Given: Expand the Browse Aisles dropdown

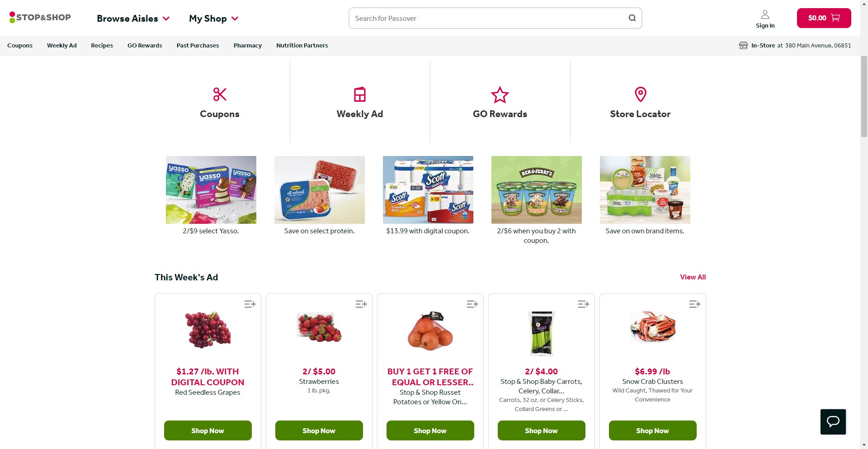Looking at the screenshot, I should 133,19.
